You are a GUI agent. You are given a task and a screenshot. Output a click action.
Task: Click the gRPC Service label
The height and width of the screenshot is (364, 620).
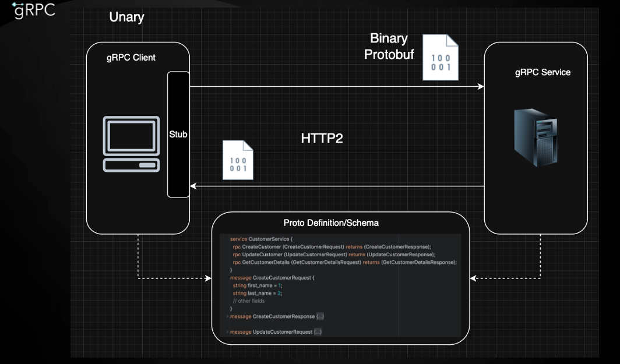pyautogui.click(x=542, y=72)
